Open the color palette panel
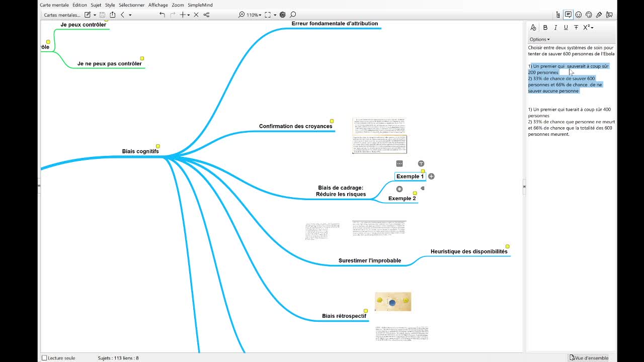 589,15
